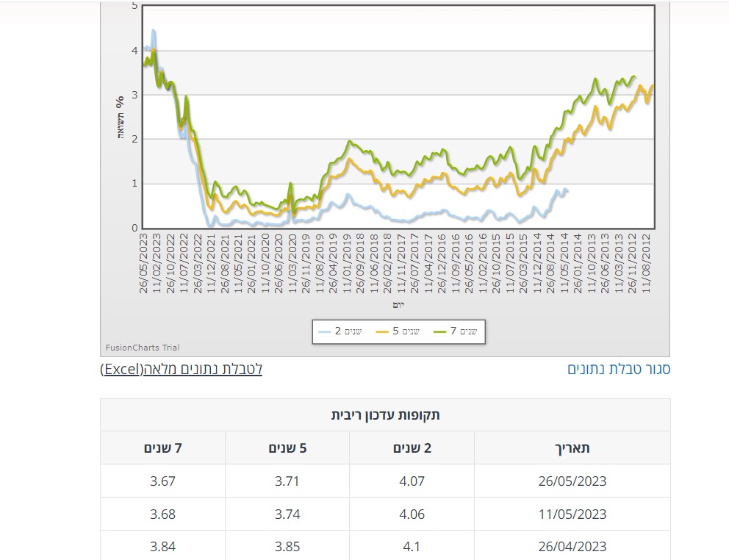
Task: Click the chart x-axis label 11/03/2020
Action: [292, 263]
